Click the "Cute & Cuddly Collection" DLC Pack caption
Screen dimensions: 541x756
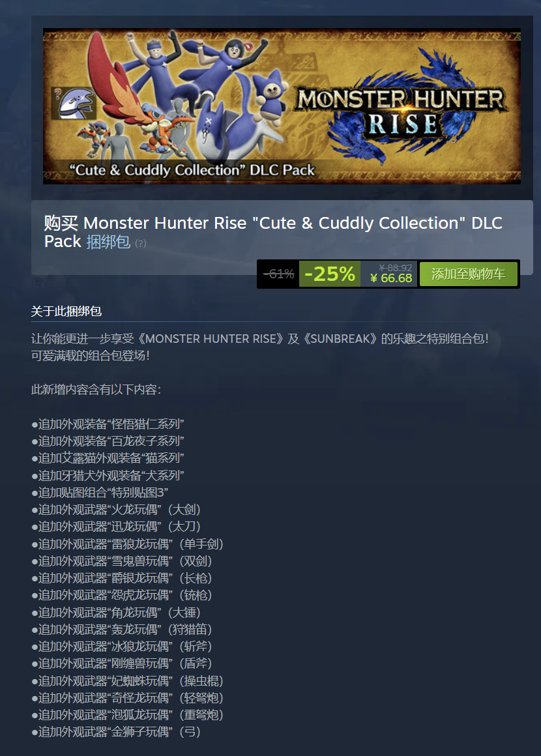(x=192, y=169)
